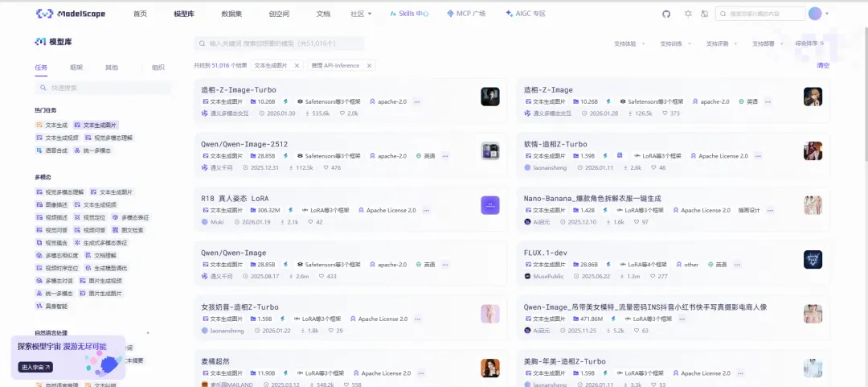Click the language switch icon beside the theme icon
The height and width of the screenshot is (387, 868).
pyautogui.click(x=704, y=14)
